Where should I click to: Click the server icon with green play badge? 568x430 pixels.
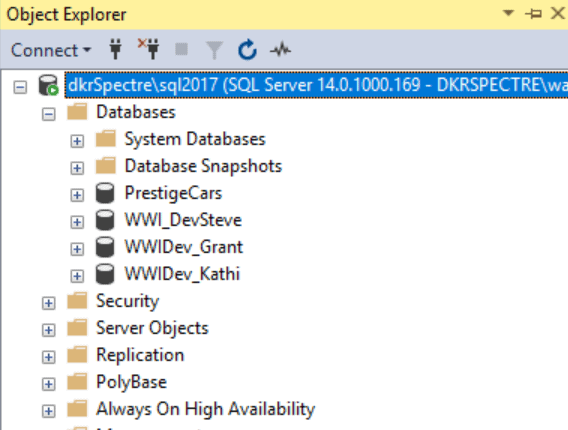(x=49, y=85)
